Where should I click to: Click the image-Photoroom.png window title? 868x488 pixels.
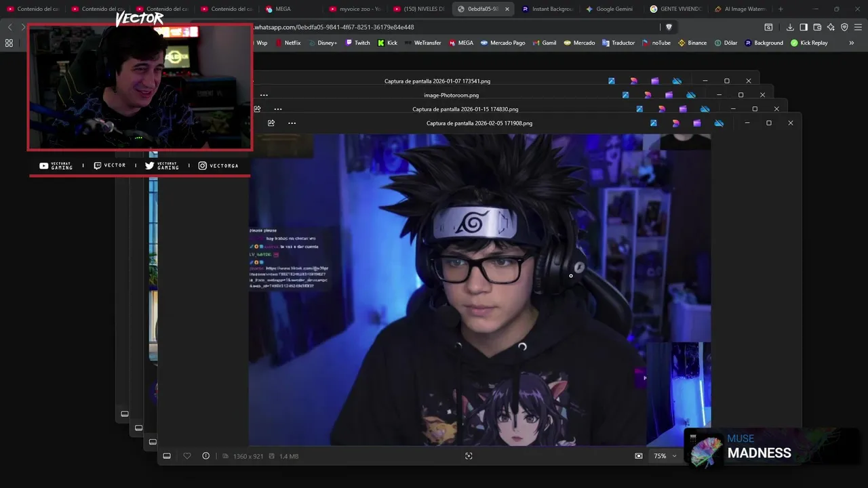coord(451,96)
